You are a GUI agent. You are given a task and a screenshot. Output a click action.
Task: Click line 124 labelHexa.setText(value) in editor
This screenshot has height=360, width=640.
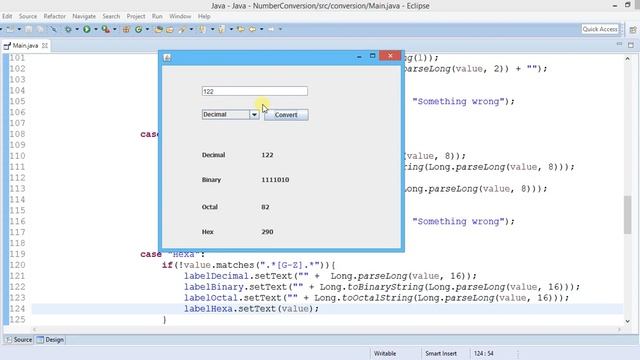pos(251,309)
